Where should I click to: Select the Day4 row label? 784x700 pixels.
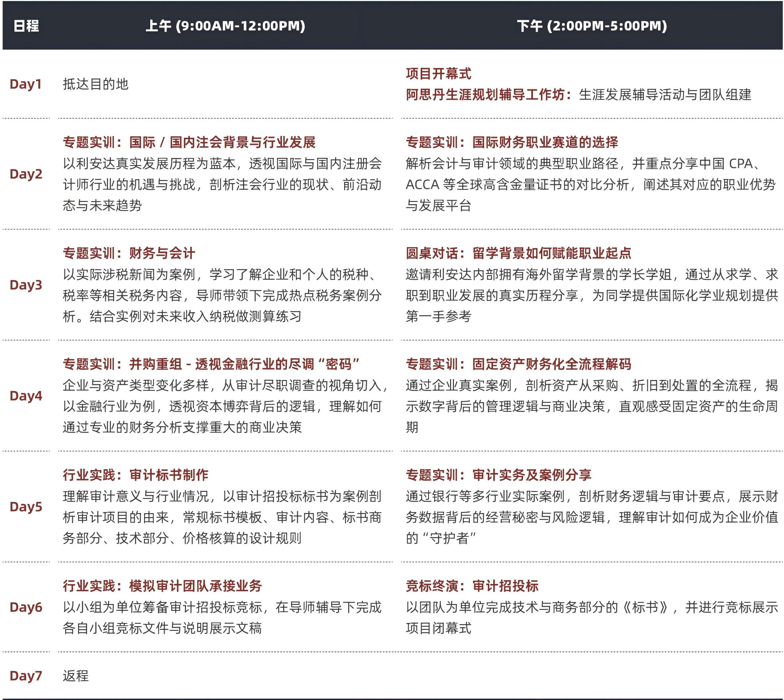click(26, 396)
